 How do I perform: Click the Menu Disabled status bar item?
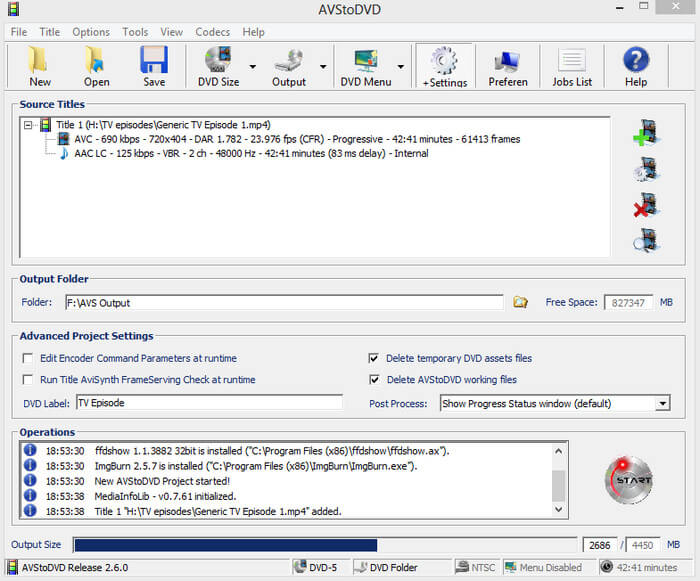tap(543, 567)
